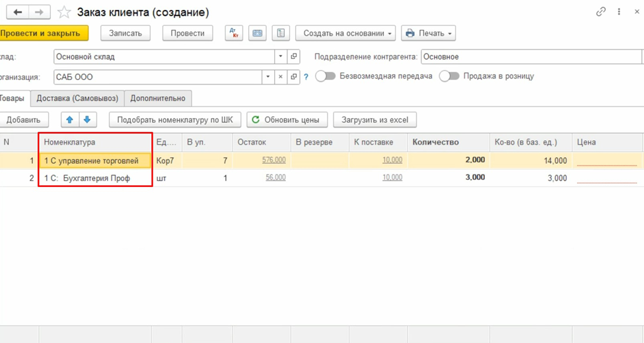Click the Провести button
644x343 pixels.
[188, 33]
